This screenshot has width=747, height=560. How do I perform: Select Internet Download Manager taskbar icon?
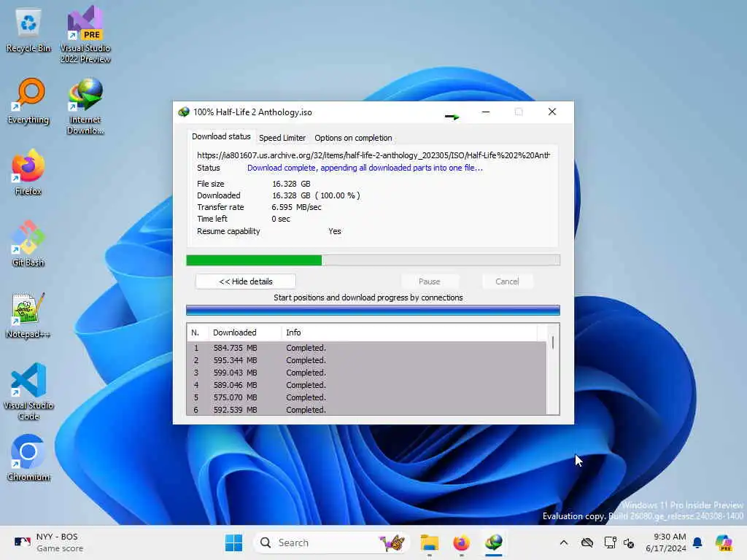click(x=494, y=542)
